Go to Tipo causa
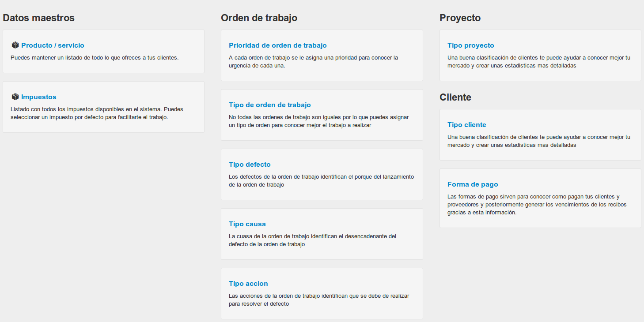The width and height of the screenshot is (644, 322). (x=247, y=224)
